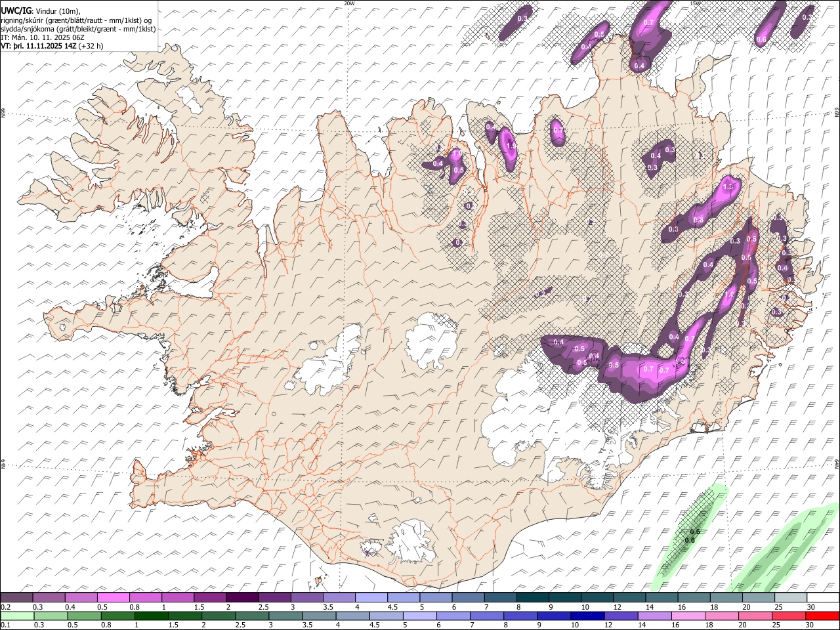Screen dimensions: 840x630
Task: Pick the rain scale swatch labeled 0.8
Action: pos(117,616)
